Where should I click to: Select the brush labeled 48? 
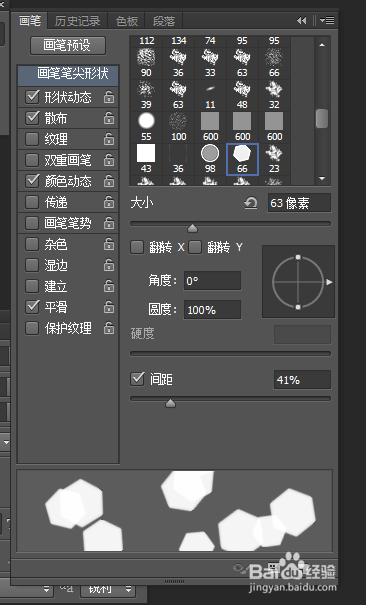tap(242, 95)
